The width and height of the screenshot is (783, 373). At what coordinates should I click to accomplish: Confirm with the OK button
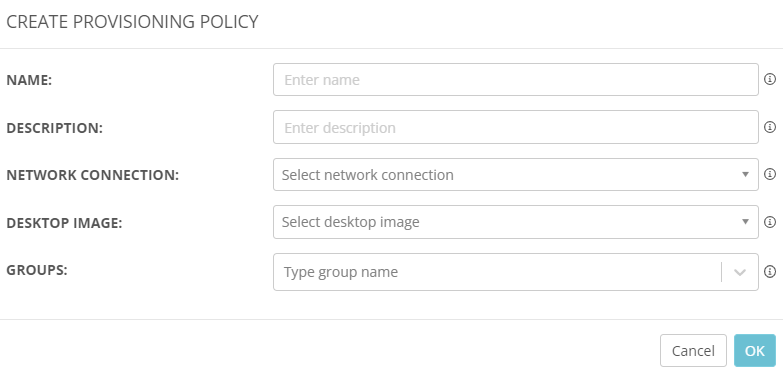[x=755, y=351]
